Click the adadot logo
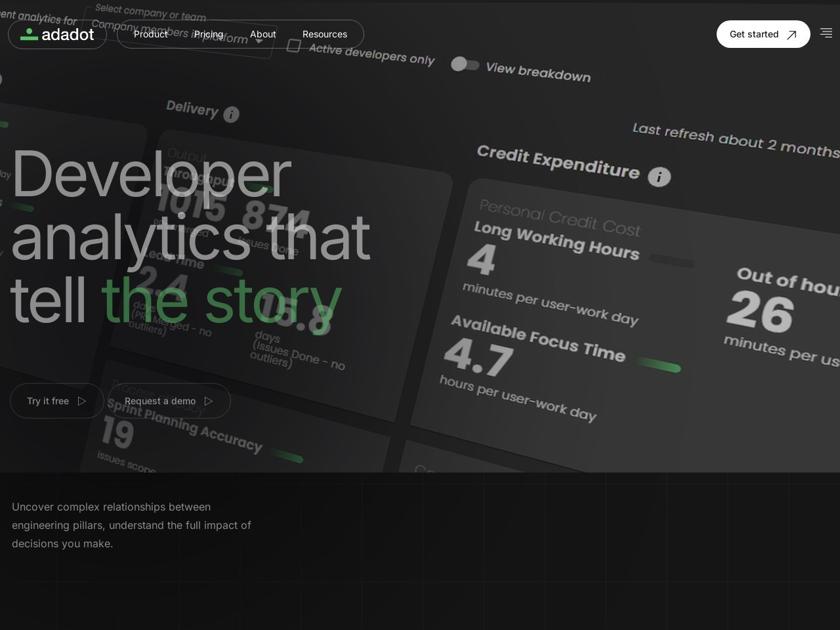 [57, 34]
